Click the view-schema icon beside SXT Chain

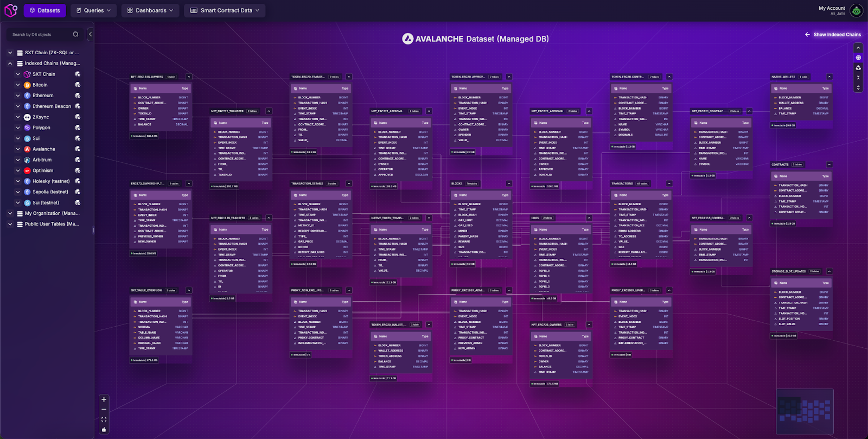click(78, 74)
